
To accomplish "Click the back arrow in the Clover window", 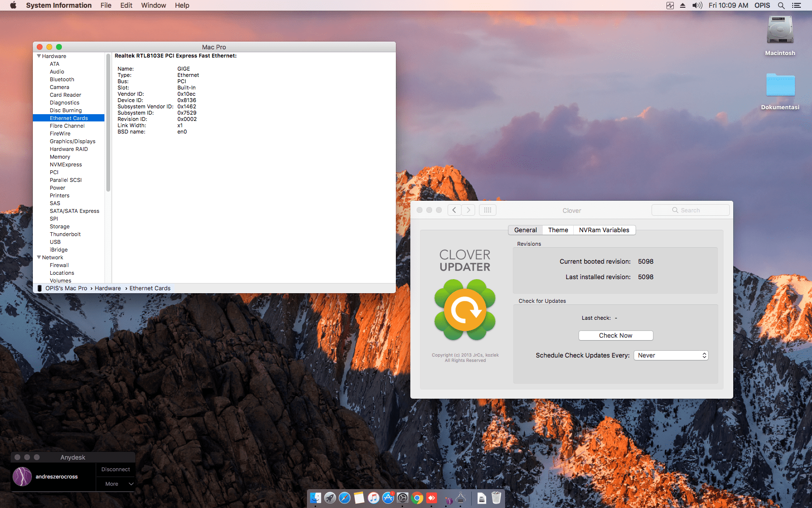I will pyautogui.click(x=454, y=209).
